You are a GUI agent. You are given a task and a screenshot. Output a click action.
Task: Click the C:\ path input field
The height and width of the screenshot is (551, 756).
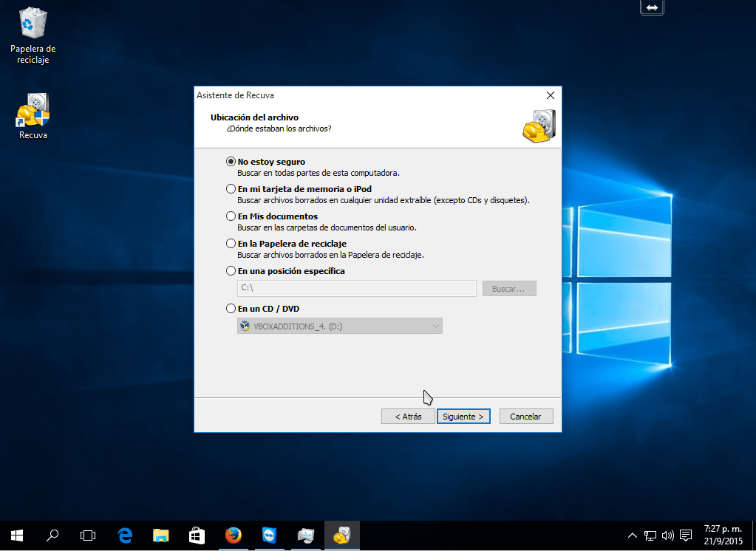tap(357, 288)
